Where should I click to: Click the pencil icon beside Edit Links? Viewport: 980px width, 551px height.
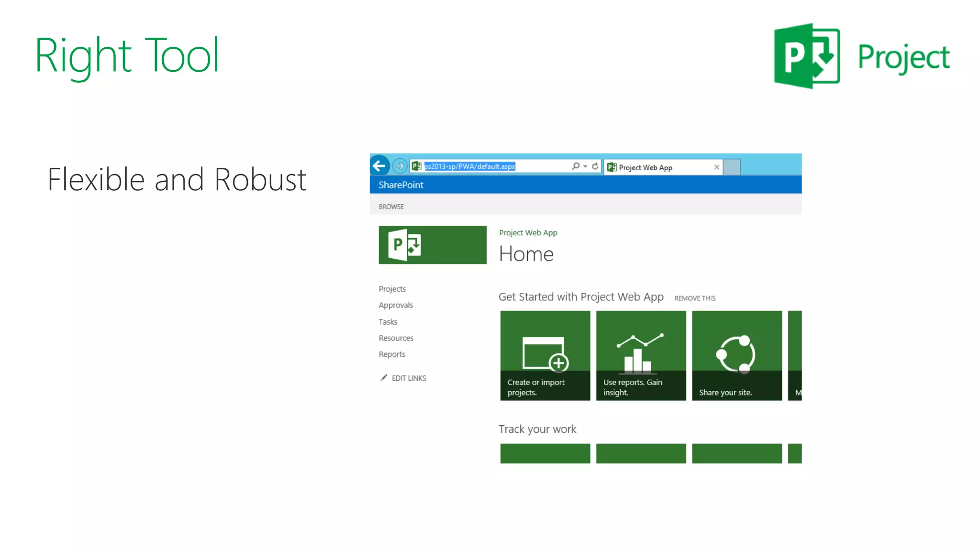[383, 378]
